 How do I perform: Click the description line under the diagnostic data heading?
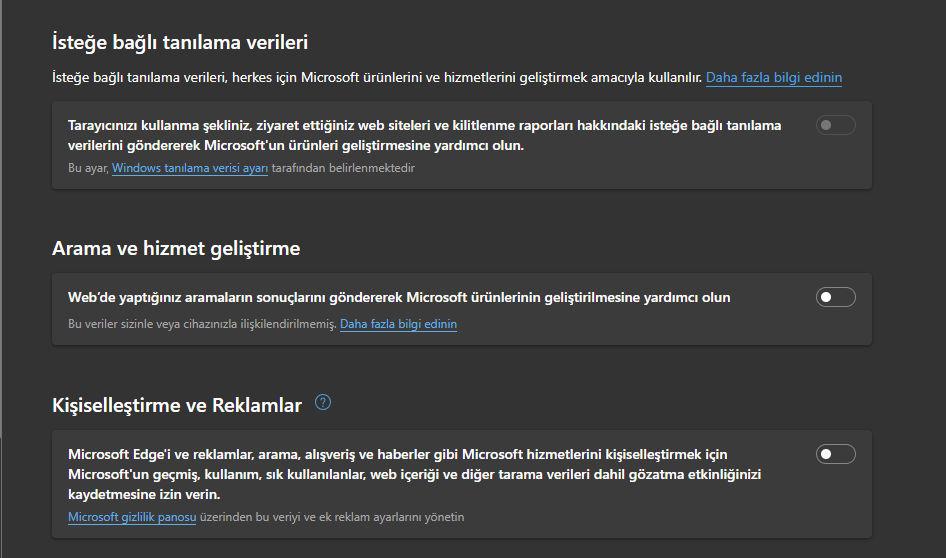(x=377, y=77)
